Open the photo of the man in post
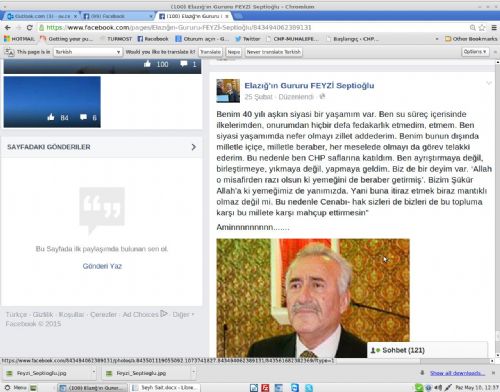 [x=313, y=298]
